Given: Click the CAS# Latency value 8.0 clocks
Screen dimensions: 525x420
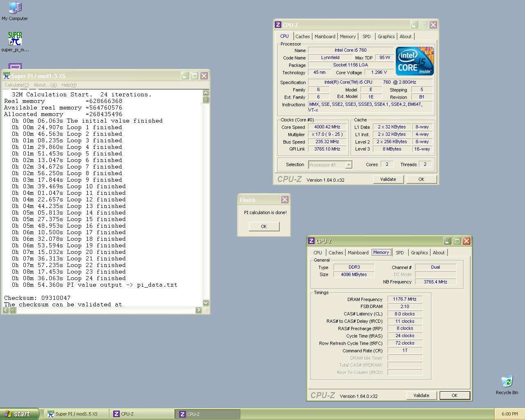Looking at the screenshot, I should (405, 314).
